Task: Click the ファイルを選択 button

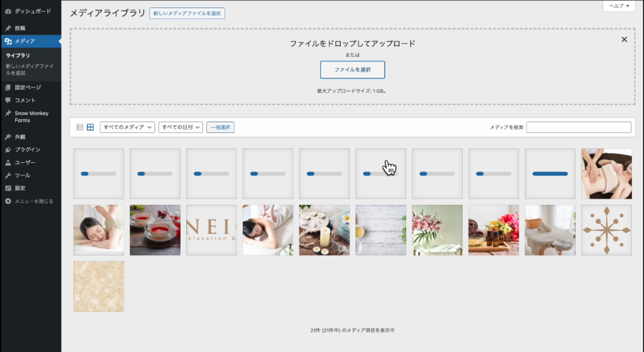Action: point(352,70)
